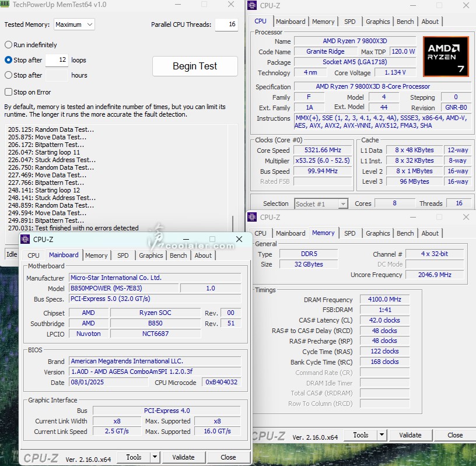Open SPD tab in top CPU-Z window
Viewport: 476px width, 466px height.
(x=350, y=22)
